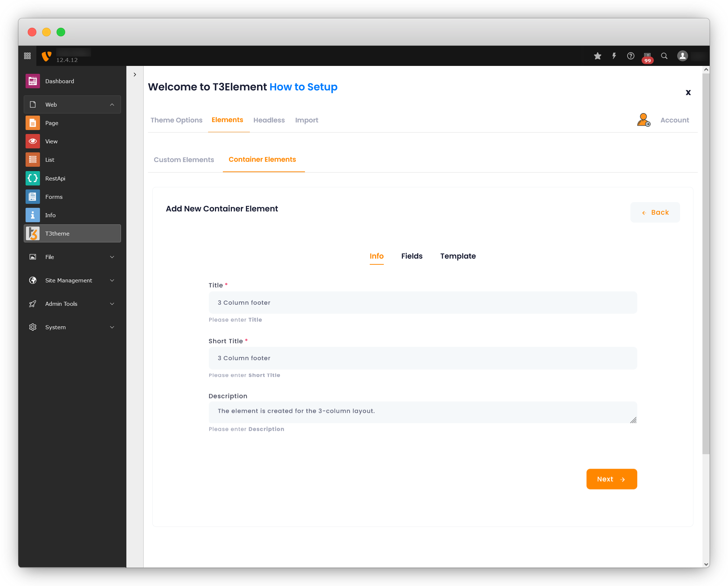Expand the page tree panel arrow
The height and width of the screenshot is (586, 728).
point(135,75)
